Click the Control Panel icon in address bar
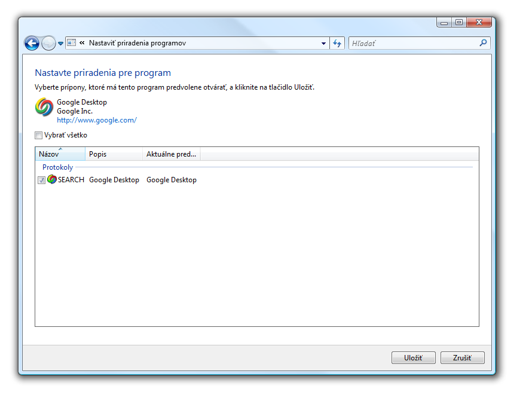 tap(72, 43)
